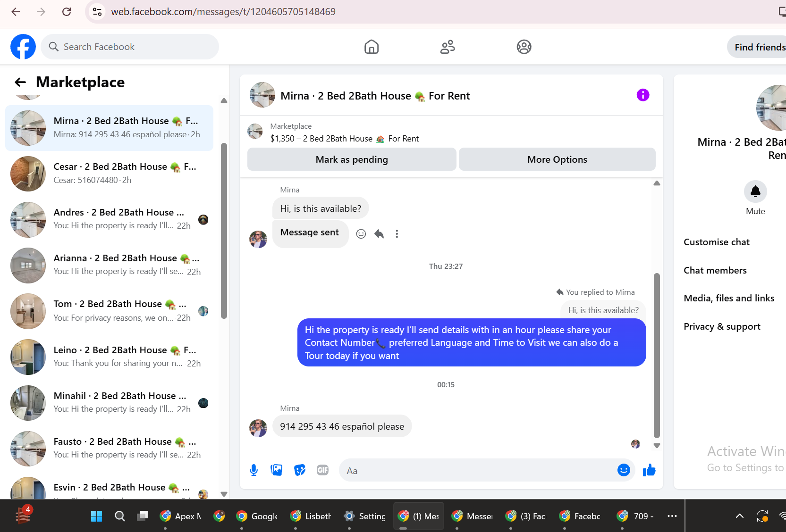Open Andres conversation in list
The height and width of the screenshot is (532, 786).
tap(109, 219)
